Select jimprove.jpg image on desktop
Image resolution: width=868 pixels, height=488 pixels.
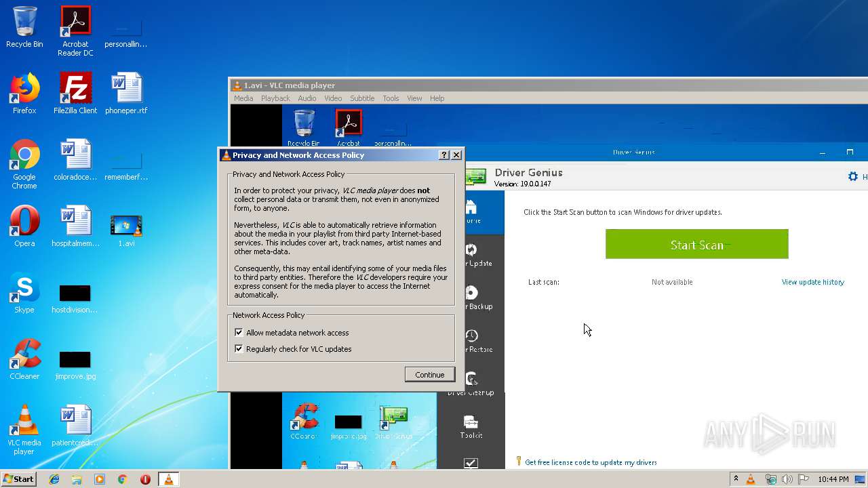point(75,365)
